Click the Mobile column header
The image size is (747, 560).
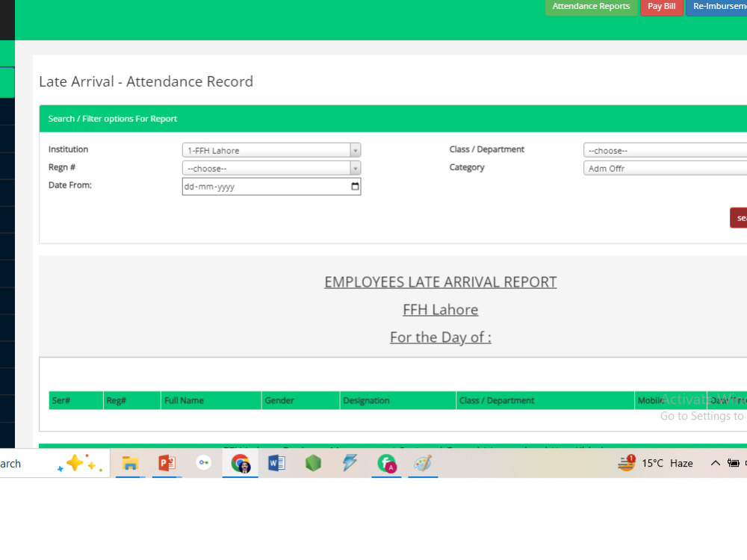671,400
